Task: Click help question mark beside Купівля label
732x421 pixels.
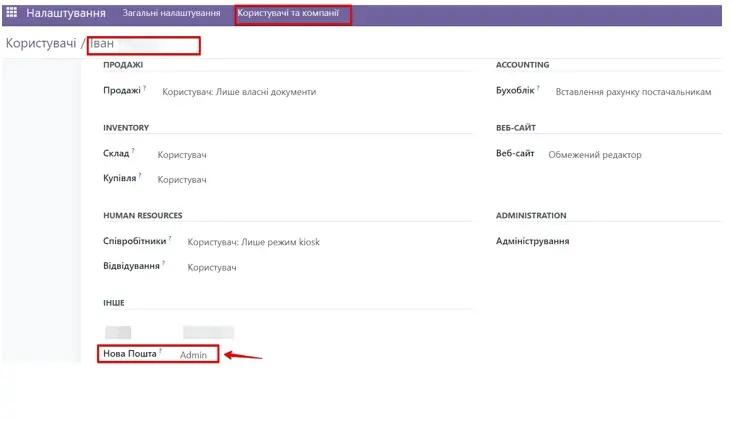Action: (x=140, y=175)
